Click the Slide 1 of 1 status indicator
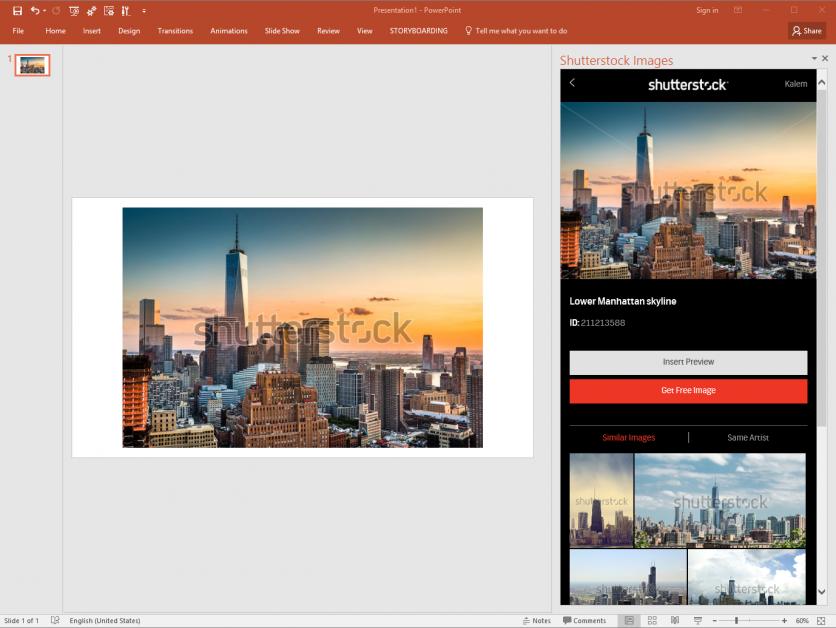The height and width of the screenshot is (628, 836). click(x=21, y=621)
